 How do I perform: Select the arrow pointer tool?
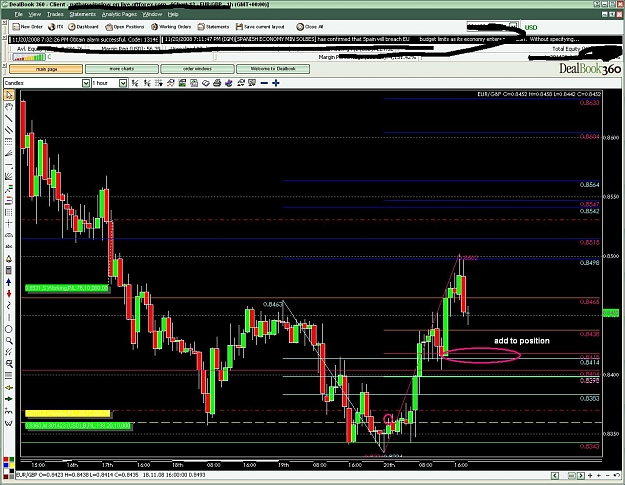pyautogui.click(x=9, y=95)
